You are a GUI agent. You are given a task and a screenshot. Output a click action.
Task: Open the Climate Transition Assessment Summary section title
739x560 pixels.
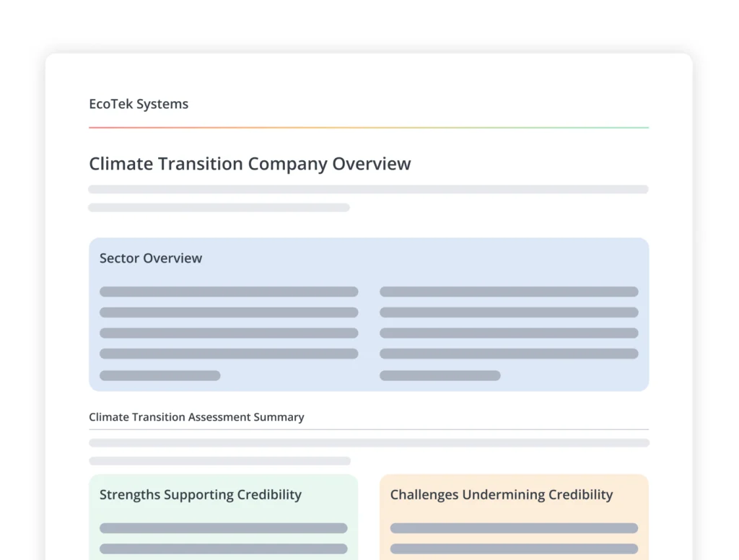(196, 417)
